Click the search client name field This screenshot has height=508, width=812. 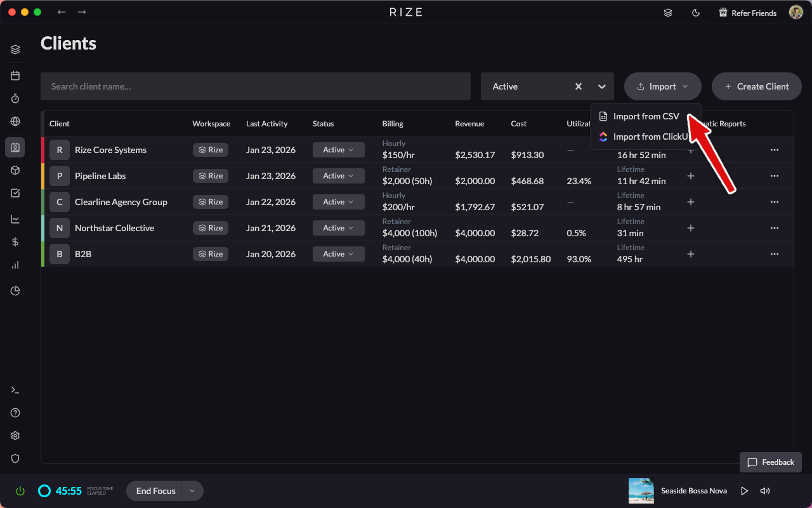tap(255, 86)
